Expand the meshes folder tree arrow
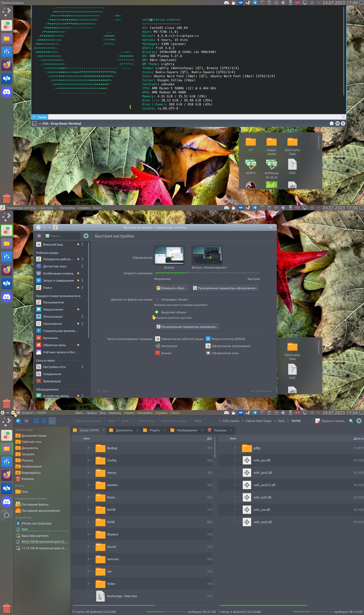Image resolution: width=364 pixels, height=615 pixels. click(88, 485)
